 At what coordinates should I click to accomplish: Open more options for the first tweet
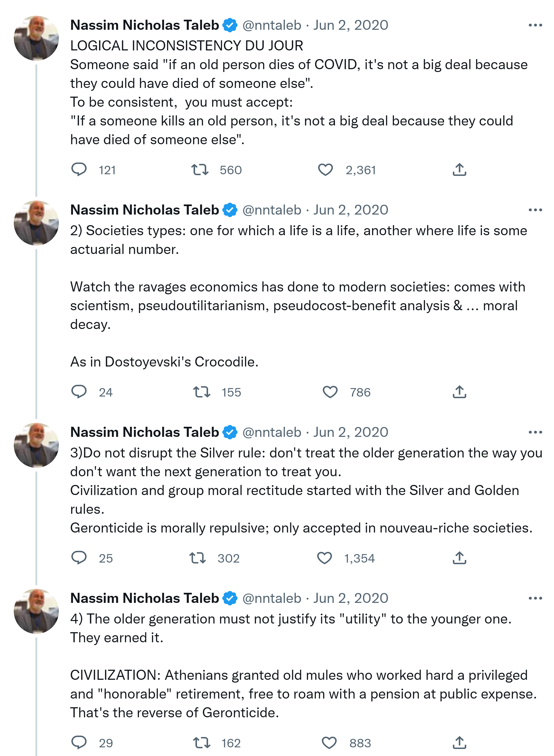(535, 25)
